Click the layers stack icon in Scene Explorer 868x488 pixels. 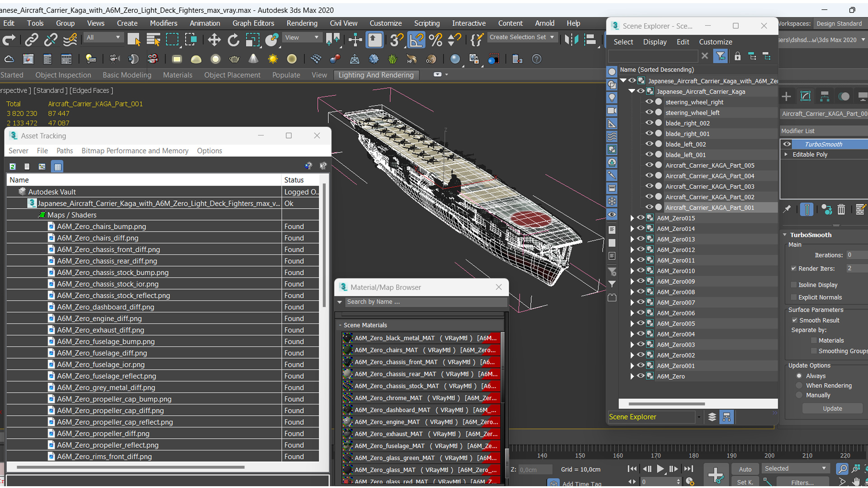712,417
